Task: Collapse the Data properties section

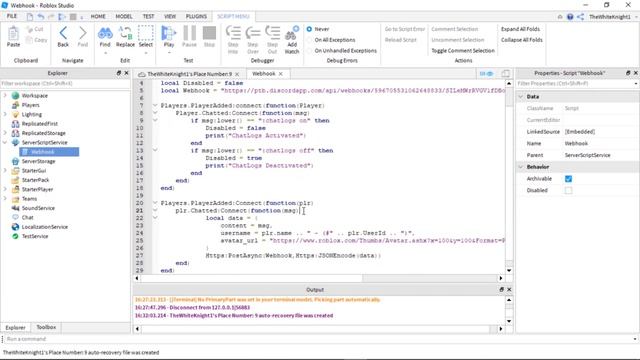Action: pyautogui.click(x=521, y=97)
